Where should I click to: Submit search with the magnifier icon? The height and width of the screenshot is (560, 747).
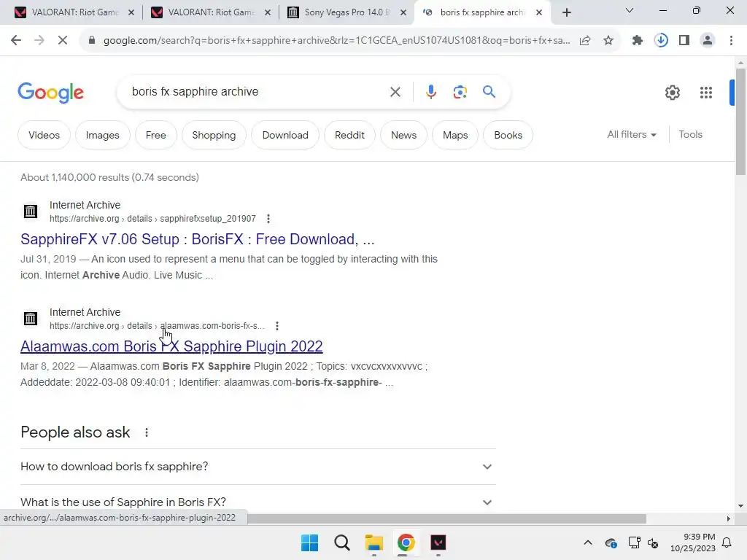[489, 91]
